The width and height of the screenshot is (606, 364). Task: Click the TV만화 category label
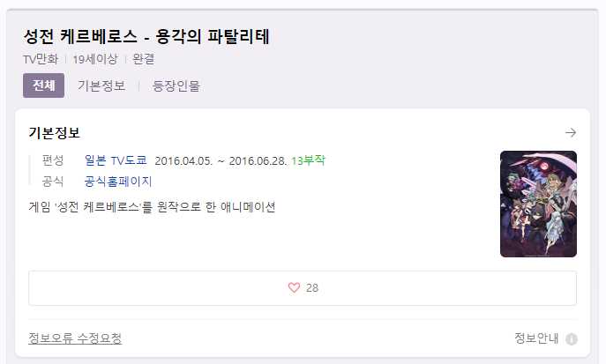coord(41,59)
